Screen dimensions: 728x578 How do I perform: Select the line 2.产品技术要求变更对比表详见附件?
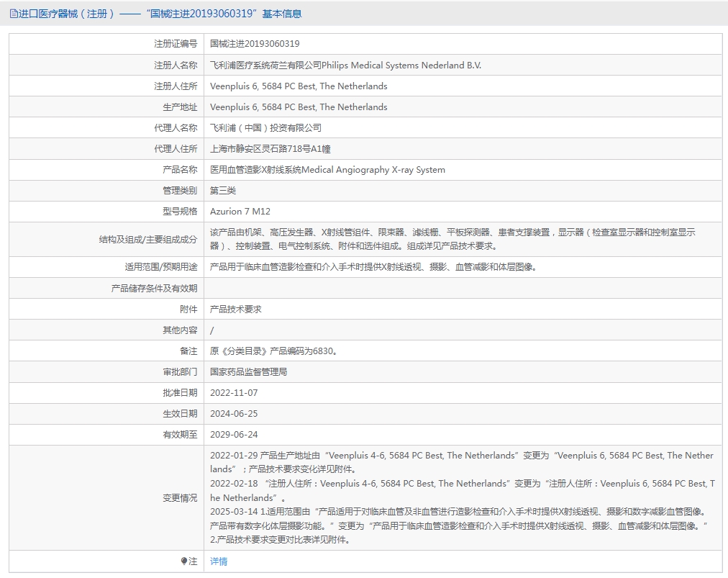point(280,539)
